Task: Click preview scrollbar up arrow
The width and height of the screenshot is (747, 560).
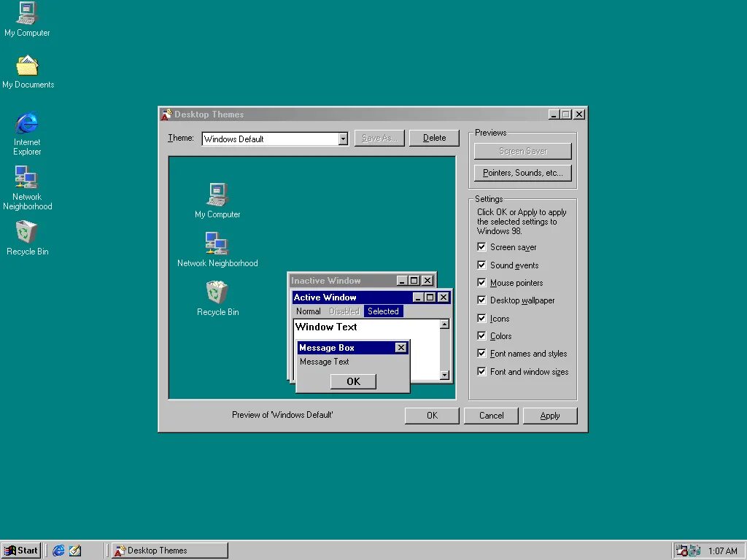Action: click(x=444, y=324)
